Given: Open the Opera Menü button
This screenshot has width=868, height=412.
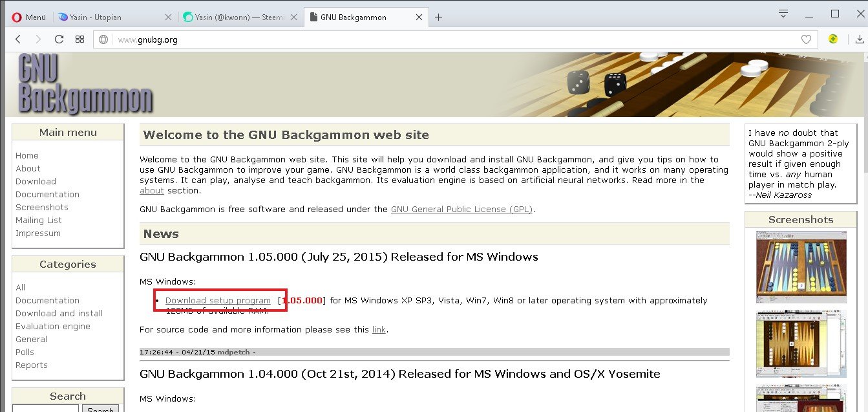Looking at the screenshot, I should click(x=28, y=17).
